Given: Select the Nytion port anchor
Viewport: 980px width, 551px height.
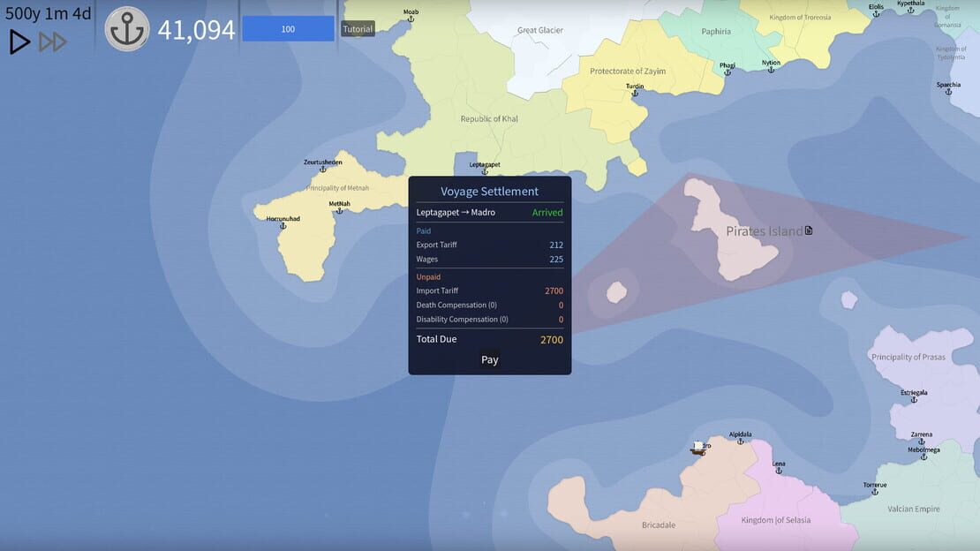Looking at the screenshot, I should coord(771,70).
